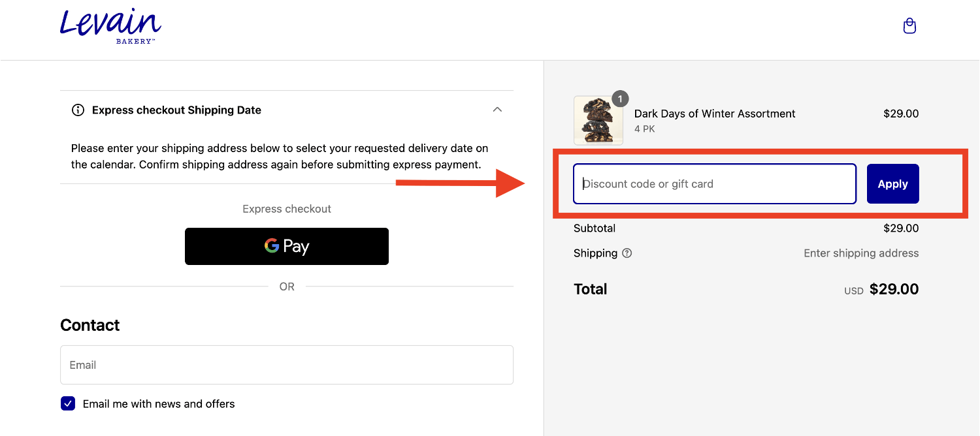The width and height of the screenshot is (980, 436).
Task: Click the Discount code or gift card field
Action: pos(715,184)
